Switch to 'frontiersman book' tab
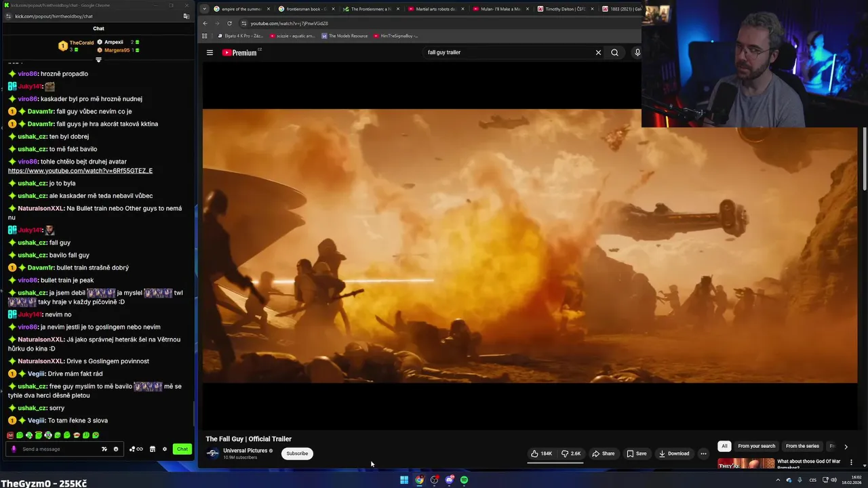This screenshot has width=868, height=488. click(x=306, y=9)
